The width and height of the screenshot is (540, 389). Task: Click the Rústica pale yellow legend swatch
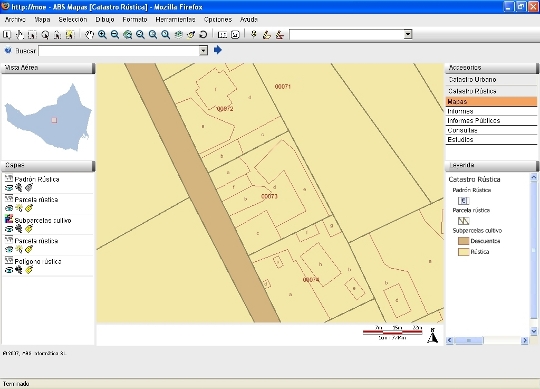(x=464, y=252)
